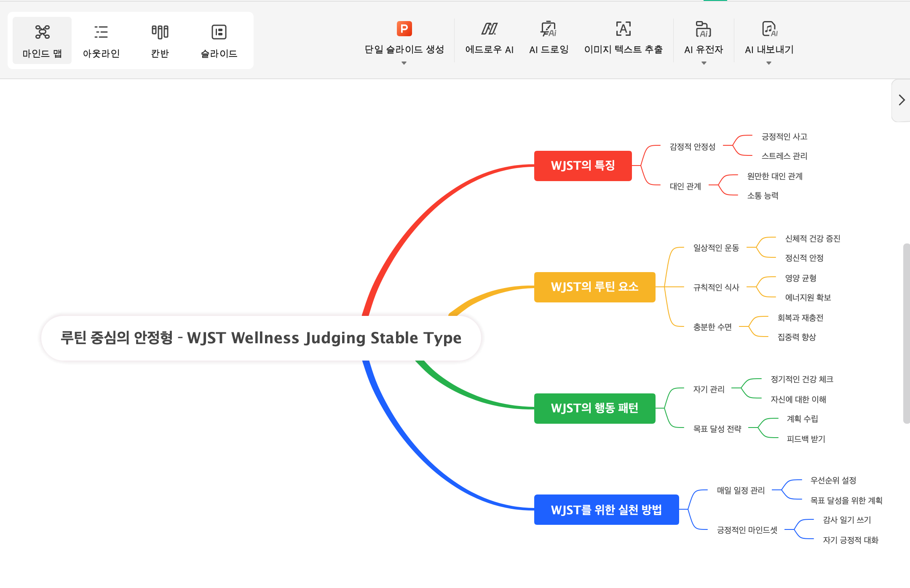Image resolution: width=910 pixels, height=588 pixels.
Task: Click the 단일 슬라이드 생성 icon
Action: (x=404, y=29)
